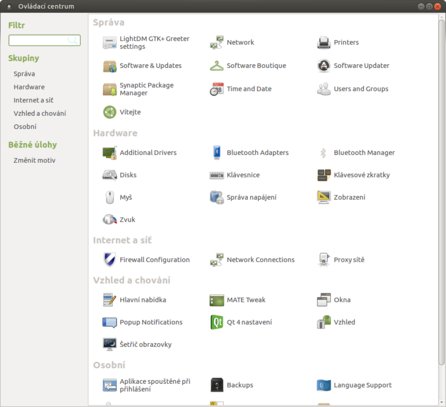Open the Network icon under Správa

(217, 43)
